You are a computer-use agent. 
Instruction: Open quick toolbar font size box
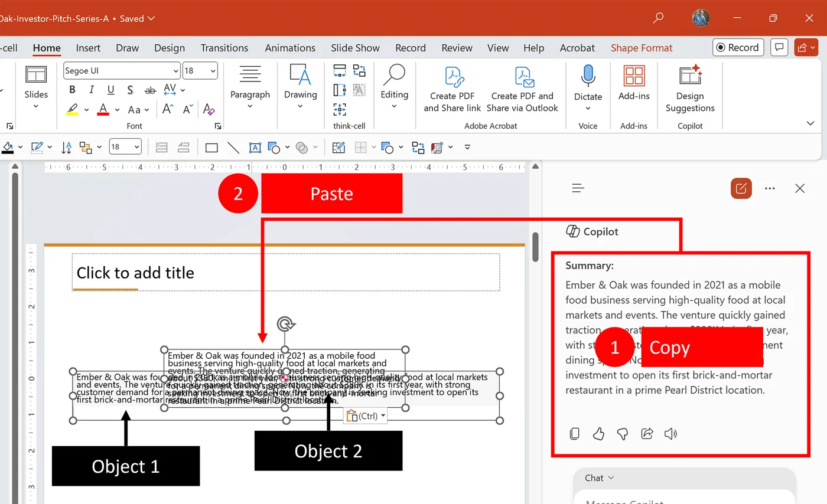click(x=125, y=147)
